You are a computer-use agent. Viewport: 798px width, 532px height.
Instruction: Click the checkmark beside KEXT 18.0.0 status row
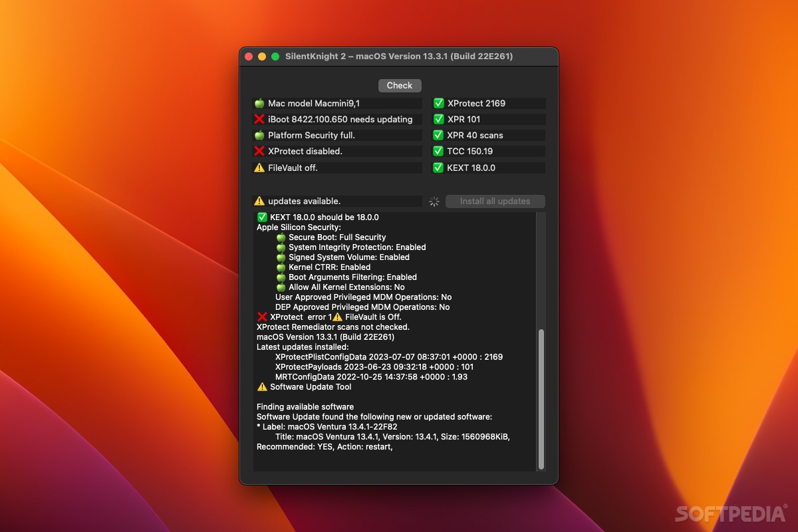[x=438, y=168]
